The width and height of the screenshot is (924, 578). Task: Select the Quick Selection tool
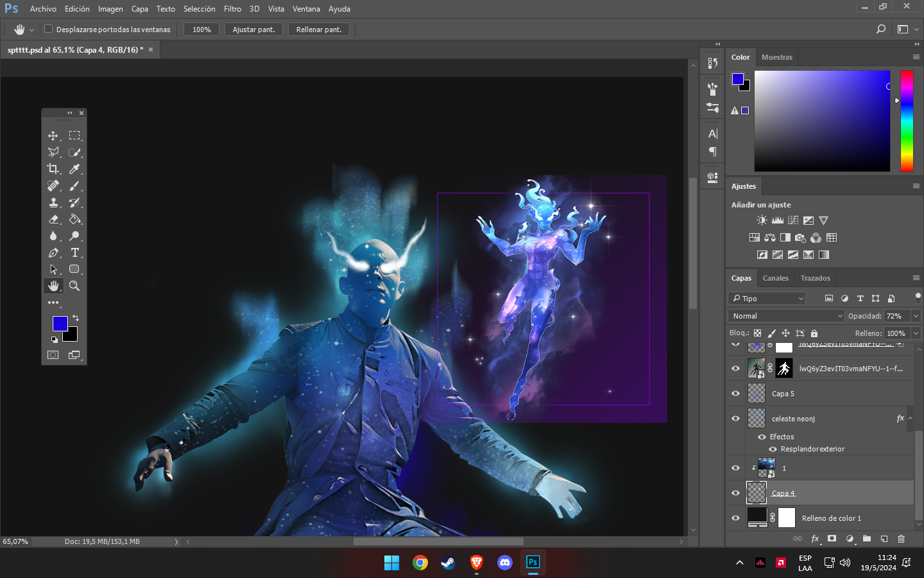click(x=74, y=152)
